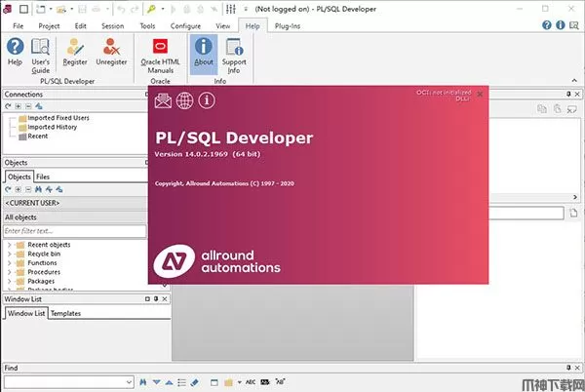Expand the Packages folder
Image resolution: width=585 pixels, height=392 pixels.
[x=10, y=281]
